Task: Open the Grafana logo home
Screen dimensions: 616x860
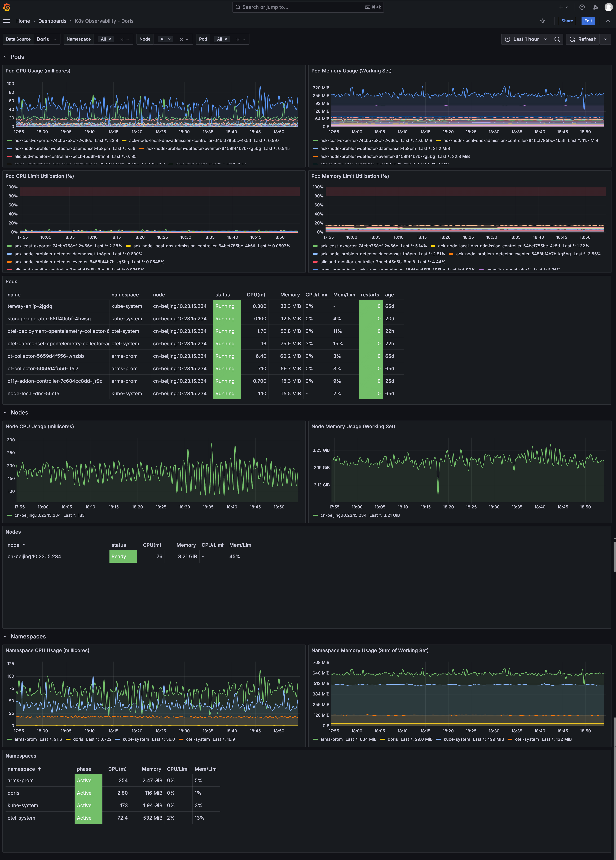Action: (6, 7)
